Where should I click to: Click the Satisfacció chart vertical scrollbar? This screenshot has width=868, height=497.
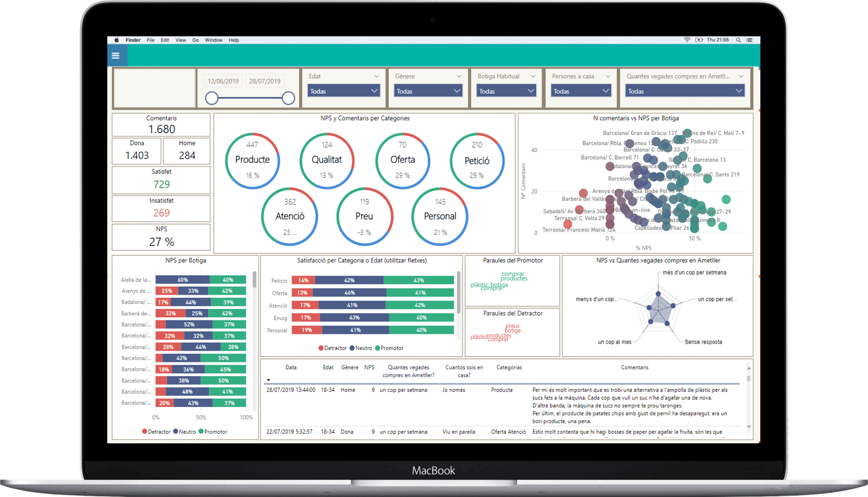point(459,292)
